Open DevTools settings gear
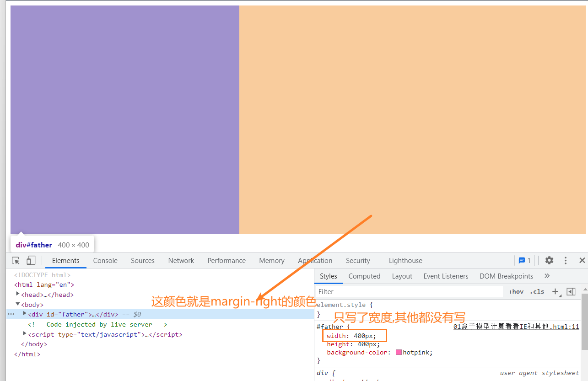Viewport: 588px width, 381px height. coord(549,260)
